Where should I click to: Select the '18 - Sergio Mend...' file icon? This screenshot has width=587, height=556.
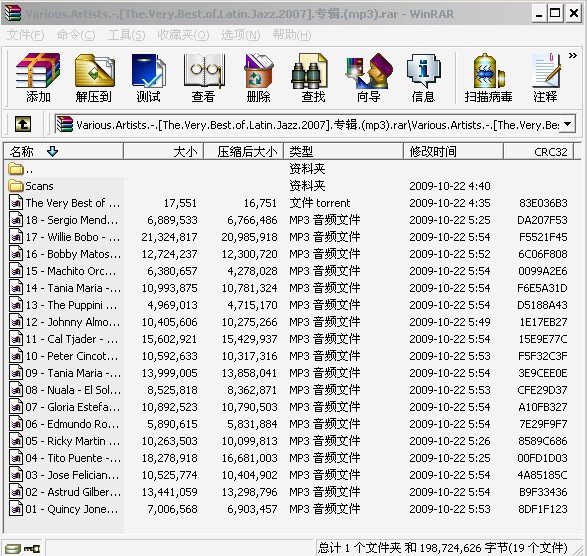(16, 220)
